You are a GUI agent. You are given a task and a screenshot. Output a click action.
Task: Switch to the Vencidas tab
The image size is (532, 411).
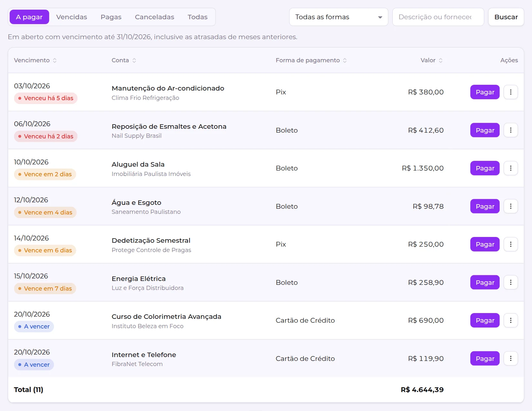coord(72,17)
